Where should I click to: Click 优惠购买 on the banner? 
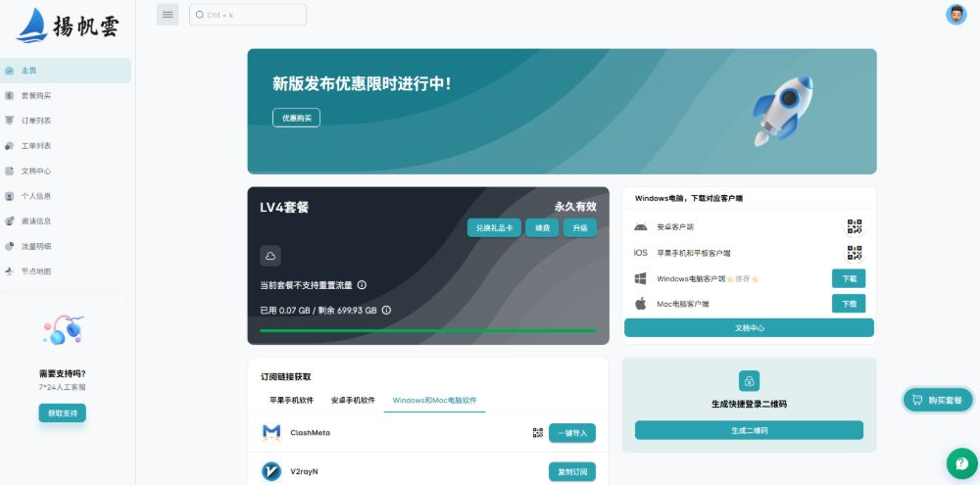click(296, 118)
